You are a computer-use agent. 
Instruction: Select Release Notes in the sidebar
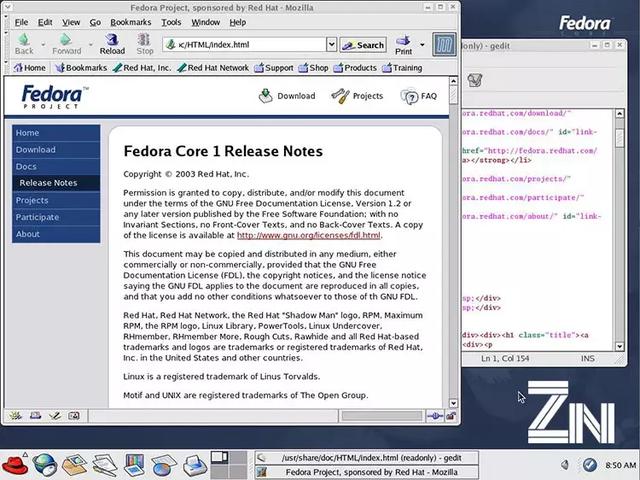pyautogui.click(x=56, y=183)
